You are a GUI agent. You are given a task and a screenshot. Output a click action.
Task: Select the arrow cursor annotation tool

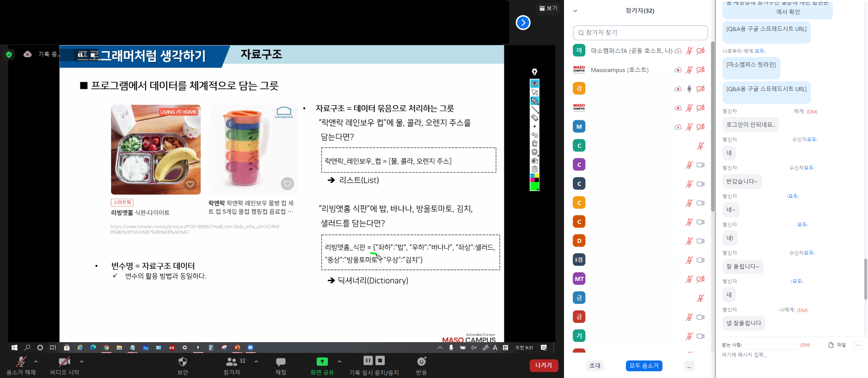tap(535, 92)
